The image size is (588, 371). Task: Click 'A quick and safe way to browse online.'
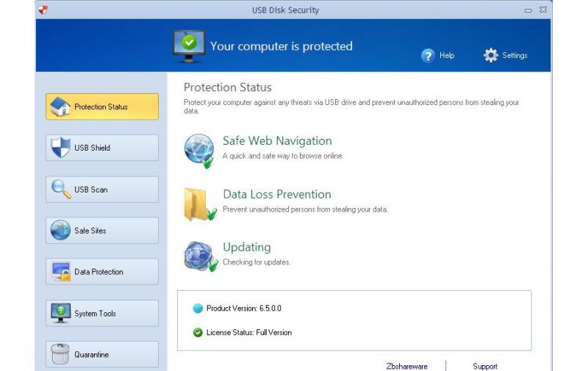tap(283, 156)
